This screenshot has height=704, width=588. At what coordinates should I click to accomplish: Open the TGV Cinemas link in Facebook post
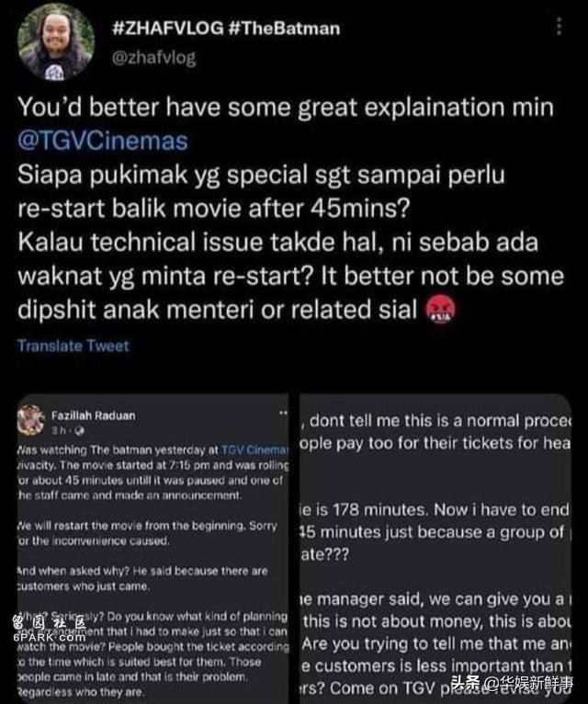[x=254, y=449]
